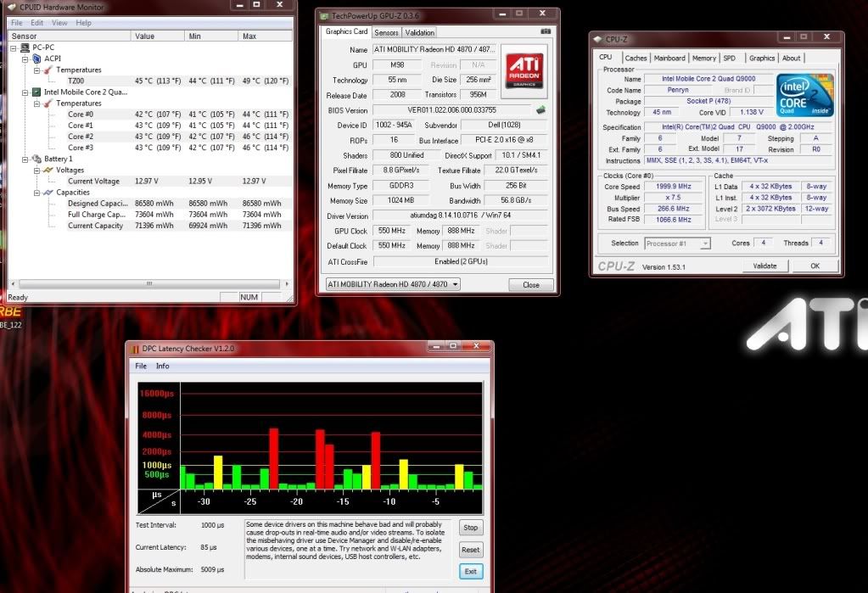This screenshot has height=593, width=868.
Task: Click GPU-Z screenshot camera icon
Action: click(546, 31)
